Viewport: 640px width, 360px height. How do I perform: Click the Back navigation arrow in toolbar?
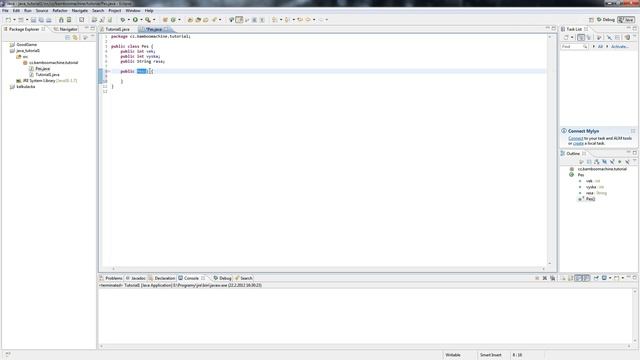(308, 20)
